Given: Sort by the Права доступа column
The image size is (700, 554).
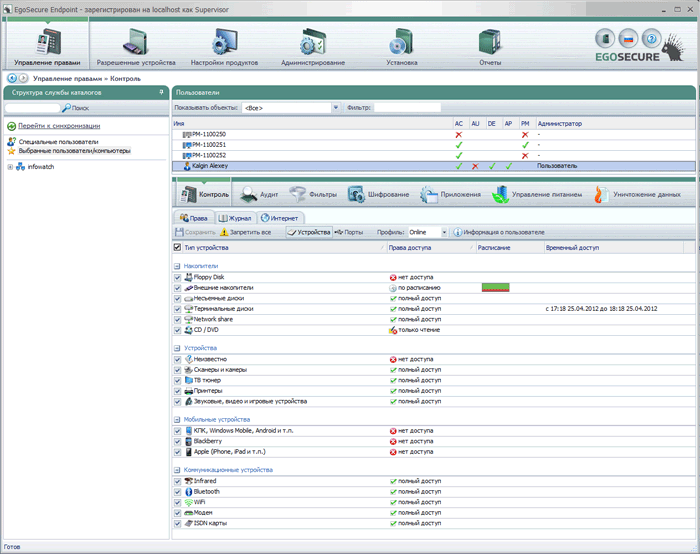Looking at the screenshot, I should tap(430, 247).
